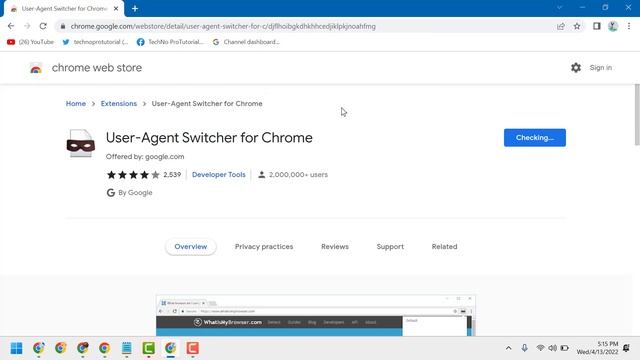Bookmark this page with star icon
Image resolution: width=640 pixels, height=360 pixels.
(577, 26)
